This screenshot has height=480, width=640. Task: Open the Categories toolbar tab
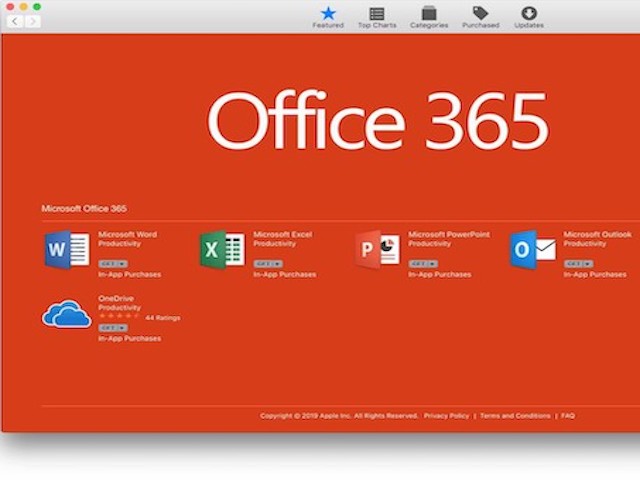(x=429, y=17)
